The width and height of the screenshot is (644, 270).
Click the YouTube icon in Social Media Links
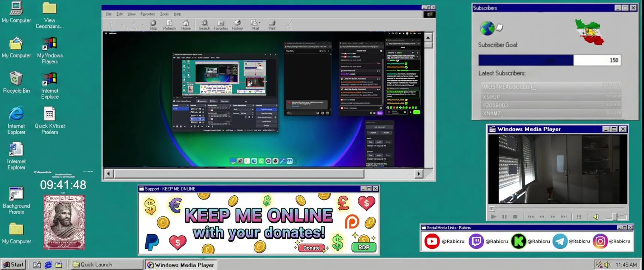point(432,241)
